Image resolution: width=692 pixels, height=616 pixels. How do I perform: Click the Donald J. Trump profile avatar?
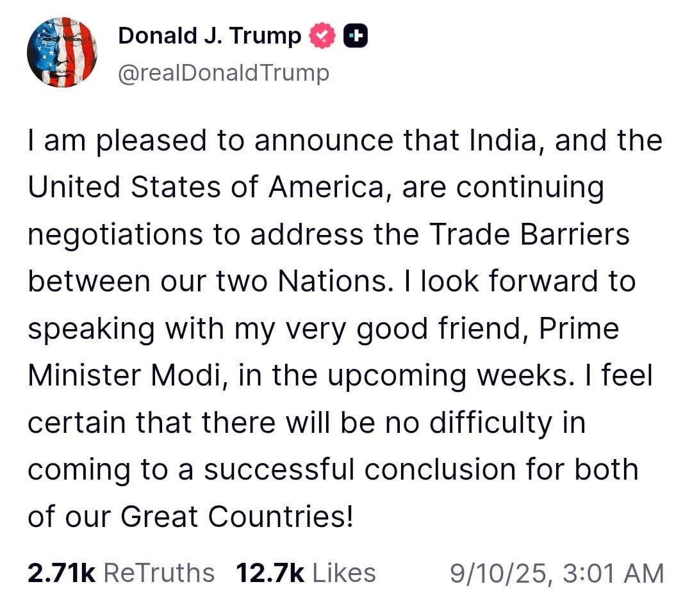tap(62, 53)
